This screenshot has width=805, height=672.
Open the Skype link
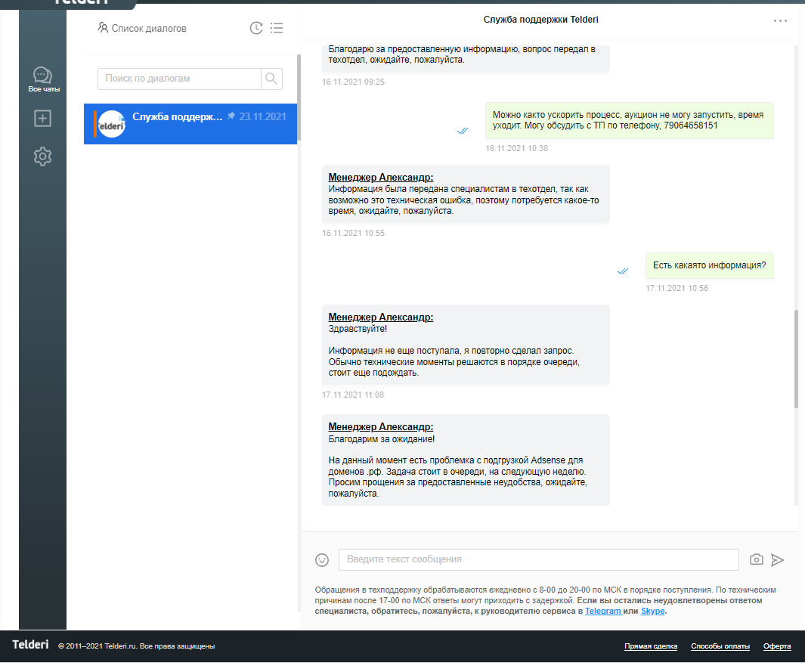(x=652, y=611)
